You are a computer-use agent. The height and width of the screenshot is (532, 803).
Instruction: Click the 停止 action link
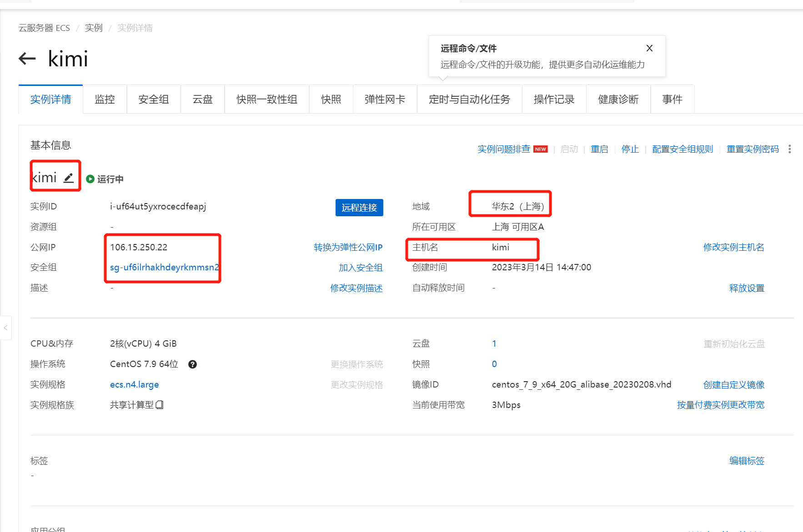(630, 149)
